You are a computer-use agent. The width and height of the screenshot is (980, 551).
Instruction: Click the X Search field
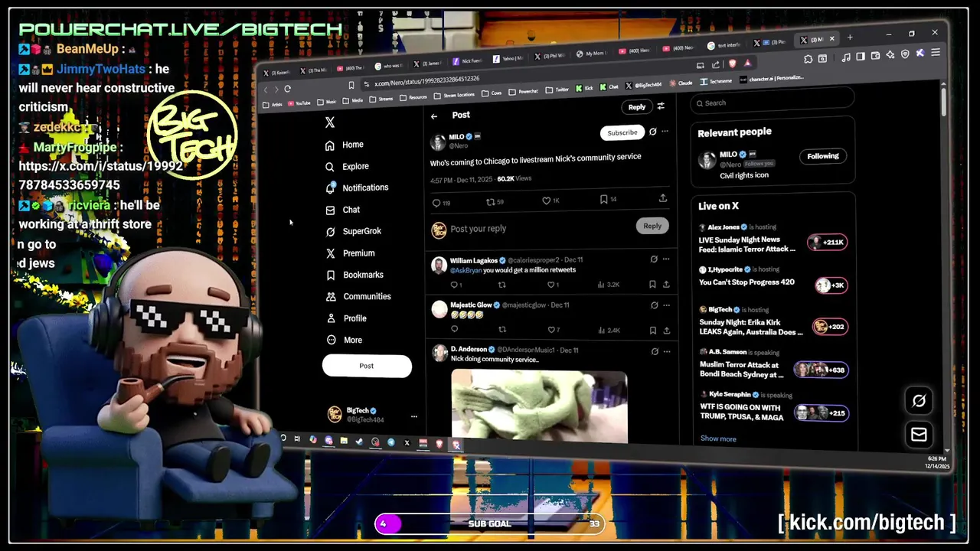[x=772, y=102]
